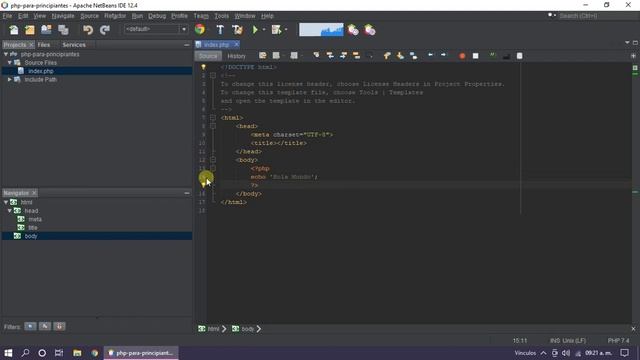Click the Open Project toolbar icon
This screenshot has width=640, height=360.
click(x=46, y=30)
